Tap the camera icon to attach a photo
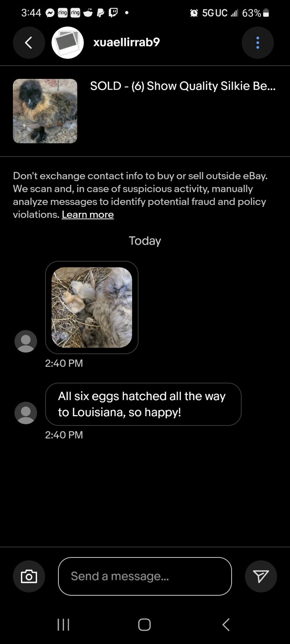The width and height of the screenshot is (290, 644). coord(29,576)
